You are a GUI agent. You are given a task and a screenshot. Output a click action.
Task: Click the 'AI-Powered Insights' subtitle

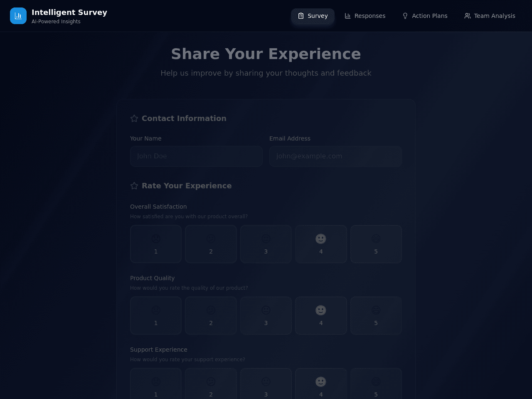pos(56,22)
